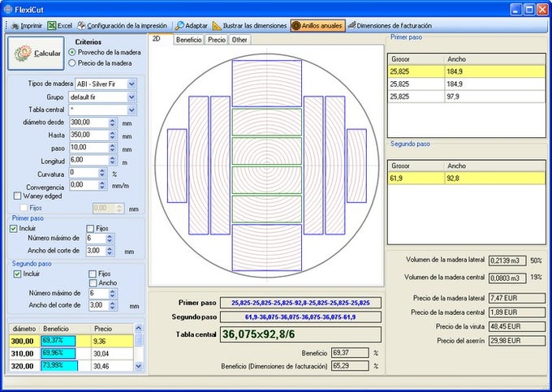Click Volumen de la madera lateral value
The width and height of the screenshot is (552, 392).
507,261
